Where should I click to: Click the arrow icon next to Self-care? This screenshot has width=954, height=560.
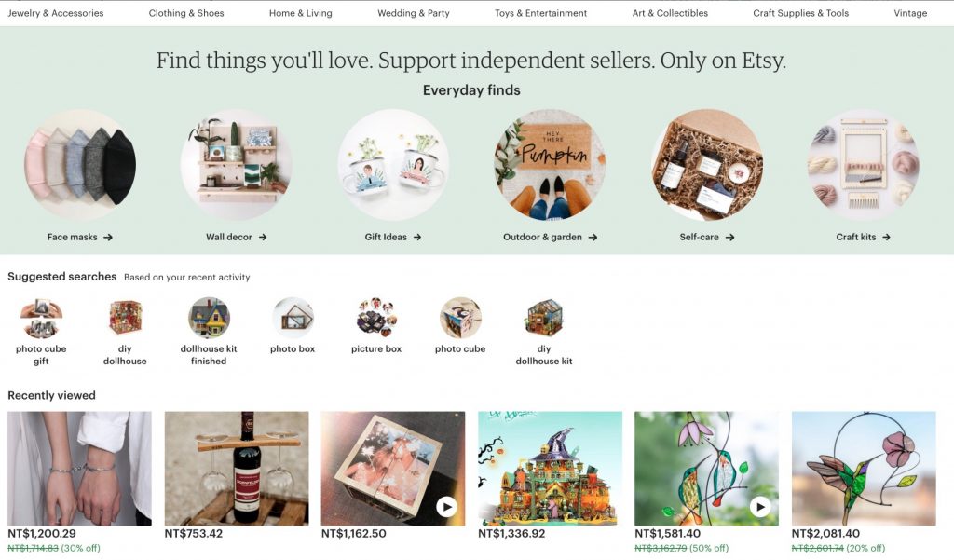click(729, 238)
